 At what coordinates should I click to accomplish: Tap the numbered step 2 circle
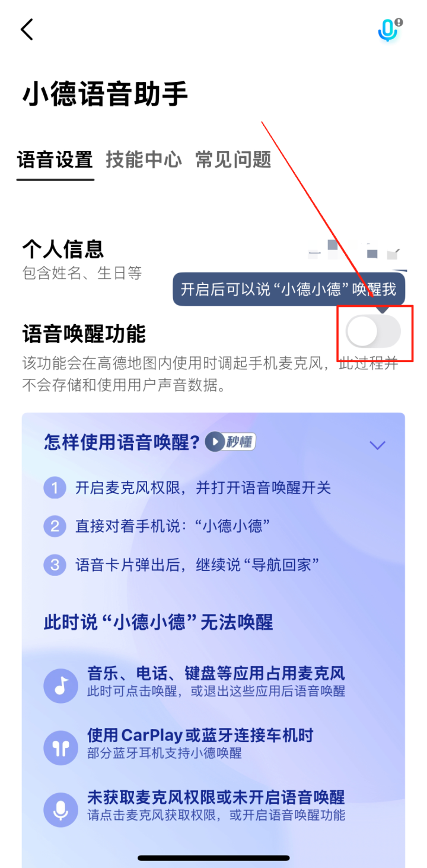55,526
